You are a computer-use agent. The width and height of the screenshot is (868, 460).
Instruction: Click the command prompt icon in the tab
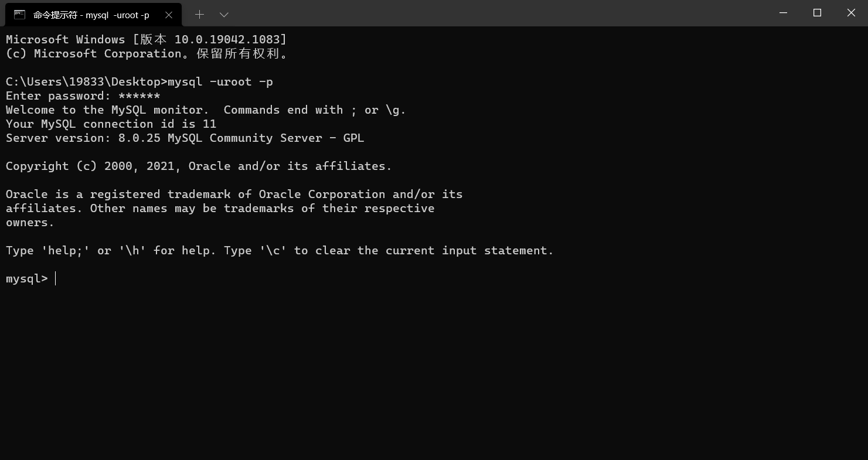pos(19,15)
